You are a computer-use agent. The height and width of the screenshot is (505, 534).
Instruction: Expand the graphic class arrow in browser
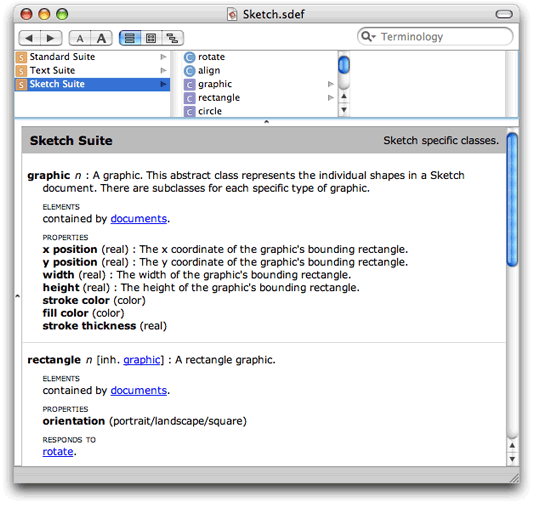(330, 84)
